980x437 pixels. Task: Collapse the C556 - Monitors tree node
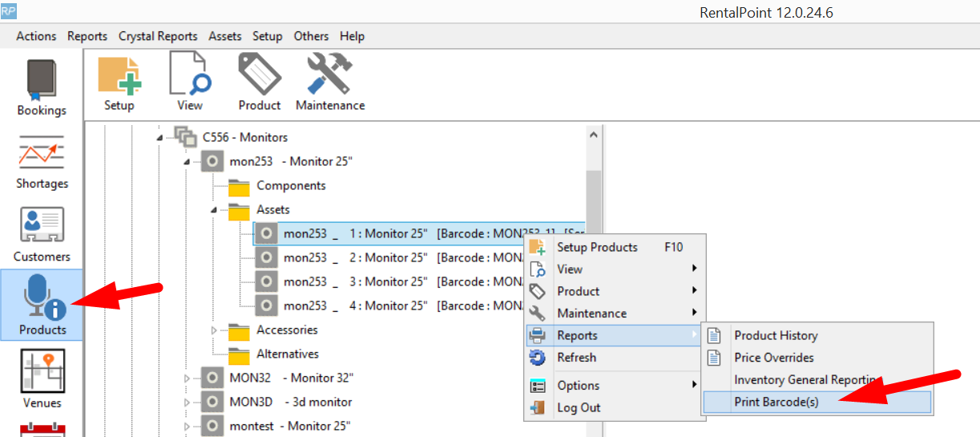[x=159, y=138]
